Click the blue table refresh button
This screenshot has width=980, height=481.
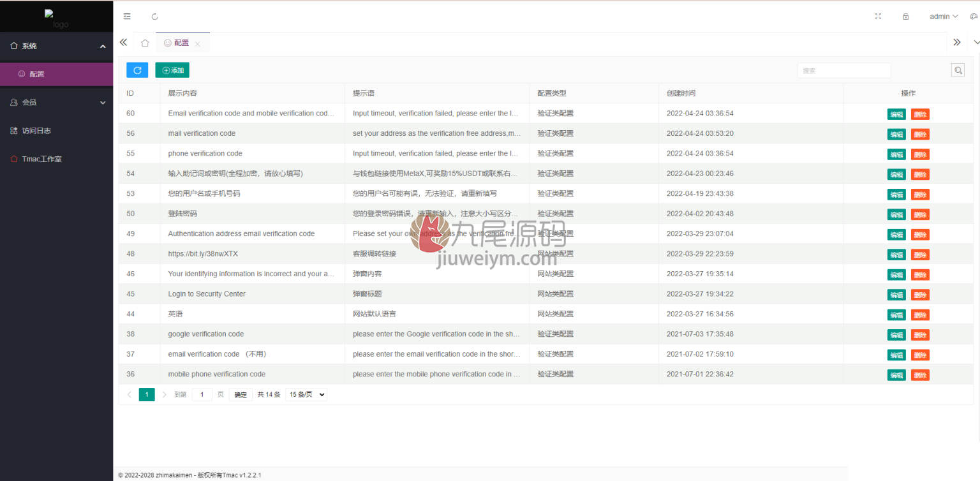pos(137,70)
